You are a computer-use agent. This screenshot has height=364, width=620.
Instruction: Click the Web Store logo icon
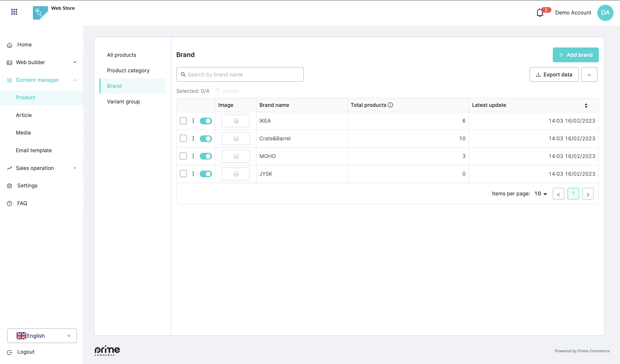(x=40, y=13)
